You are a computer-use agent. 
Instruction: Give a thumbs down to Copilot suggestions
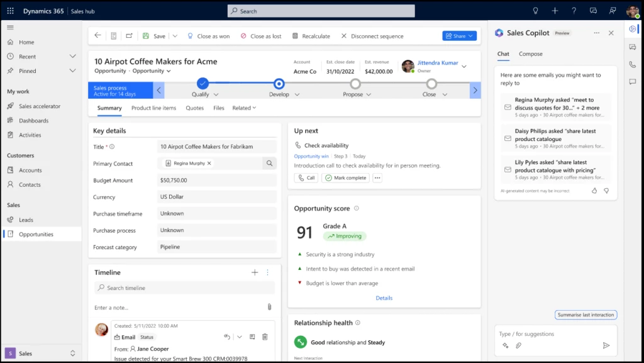[x=606, y=191]
